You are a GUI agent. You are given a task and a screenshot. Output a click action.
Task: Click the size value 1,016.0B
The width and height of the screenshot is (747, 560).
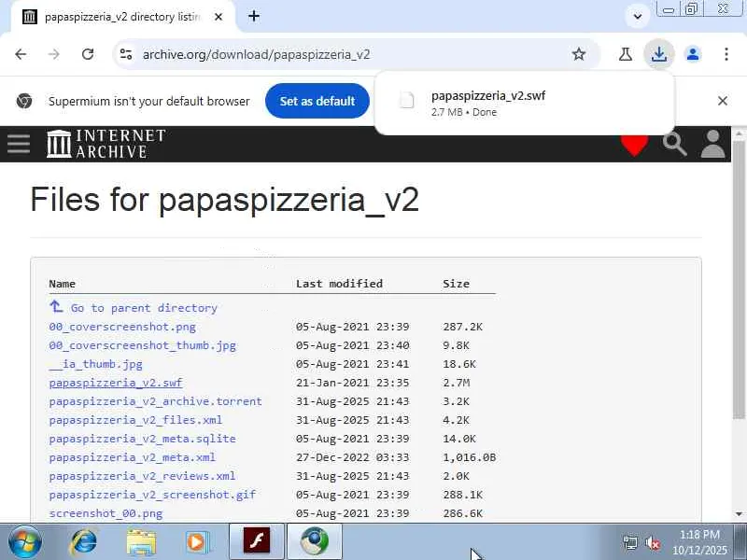point(470,457)
